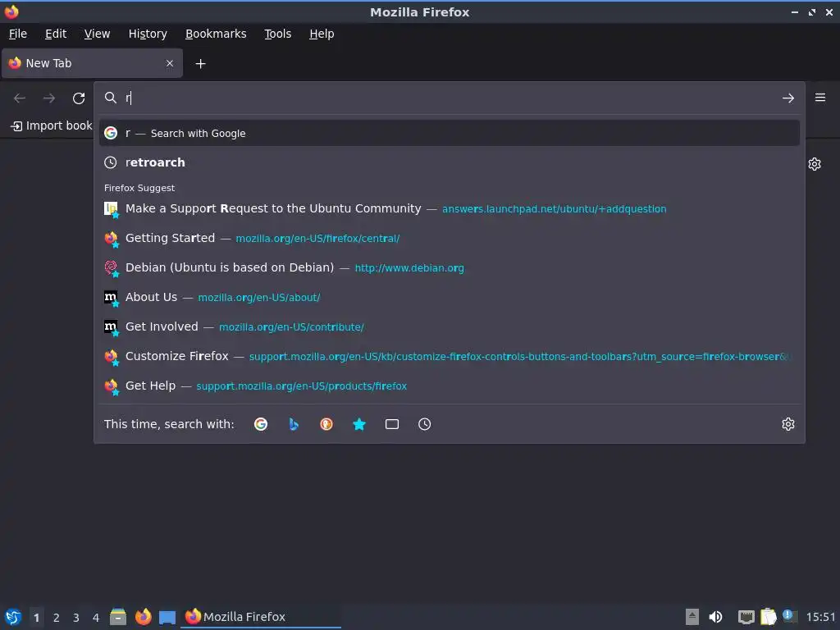The width and height of the screenshot is (840, 630).
Task: Open the update notifier tray icon
Action: 789,616
